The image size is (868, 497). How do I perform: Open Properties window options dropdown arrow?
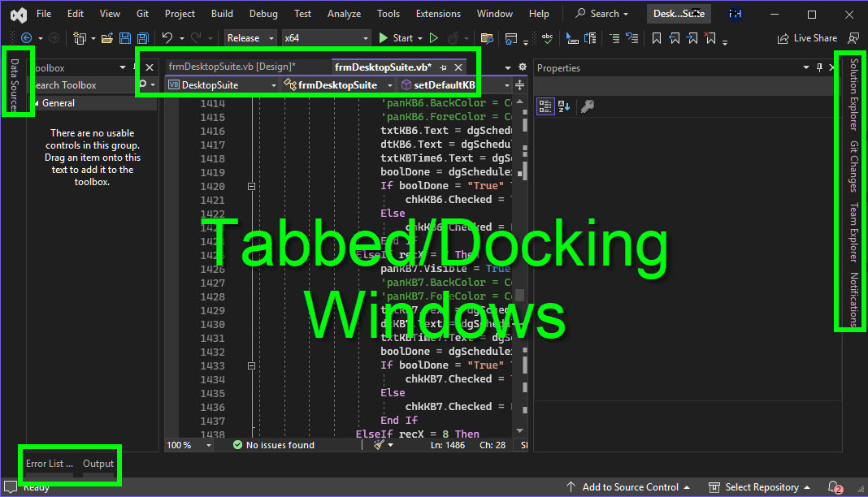click(x=806, y=67)
